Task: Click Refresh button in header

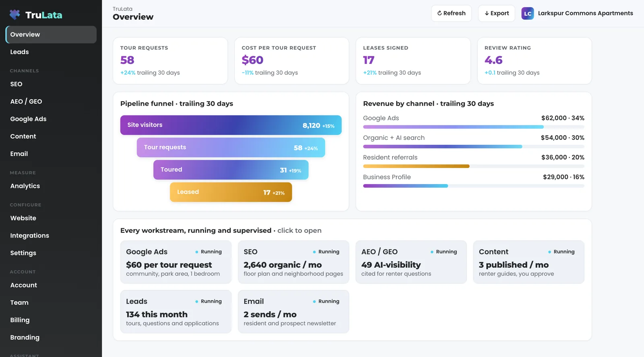Action: point(451,13)
